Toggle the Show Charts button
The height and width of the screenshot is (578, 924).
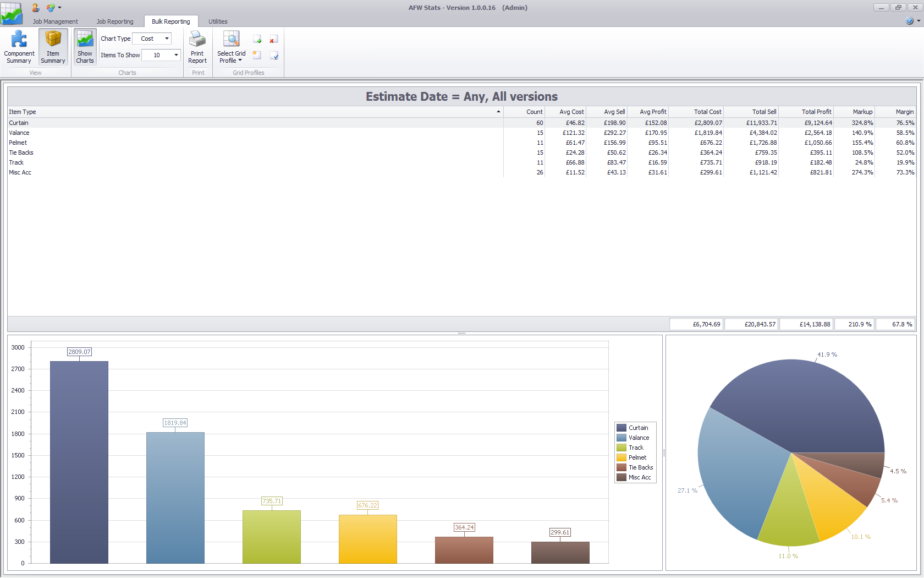pyautogui.click(x=85, y=47)
